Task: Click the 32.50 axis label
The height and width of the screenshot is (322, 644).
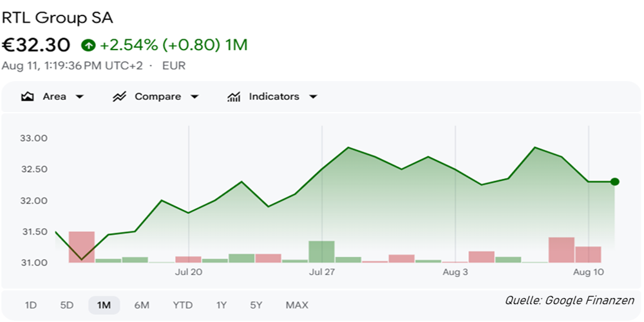Action: [34, 169]
